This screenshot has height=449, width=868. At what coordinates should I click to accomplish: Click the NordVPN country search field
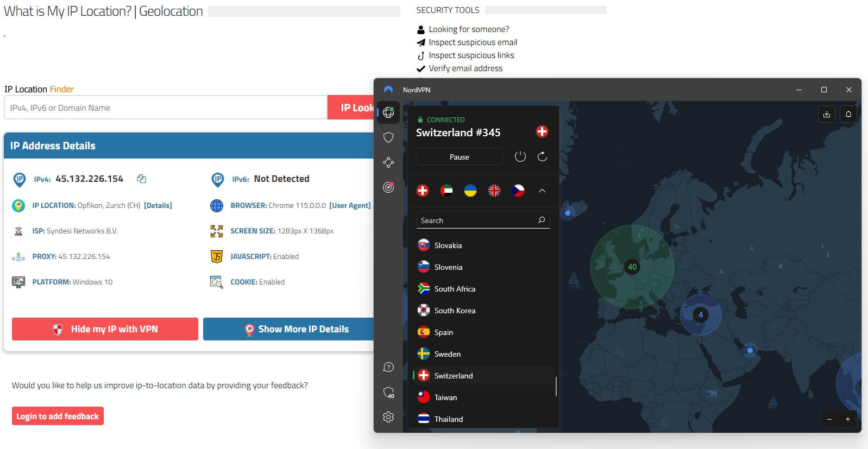point(483,220)
